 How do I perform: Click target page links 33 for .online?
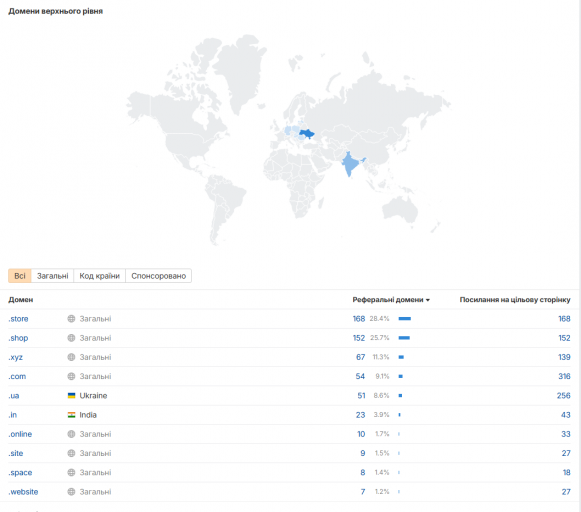pos(566,434)
